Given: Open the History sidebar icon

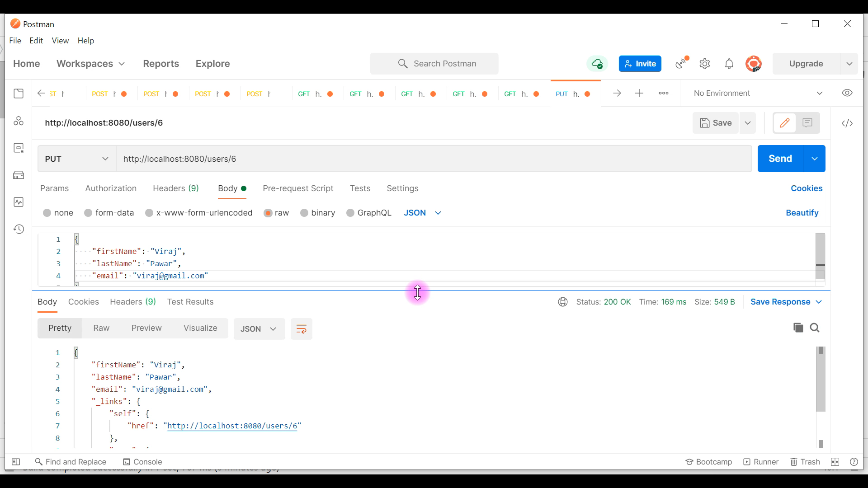Looking at the screenshot, I should coord(19,229).
